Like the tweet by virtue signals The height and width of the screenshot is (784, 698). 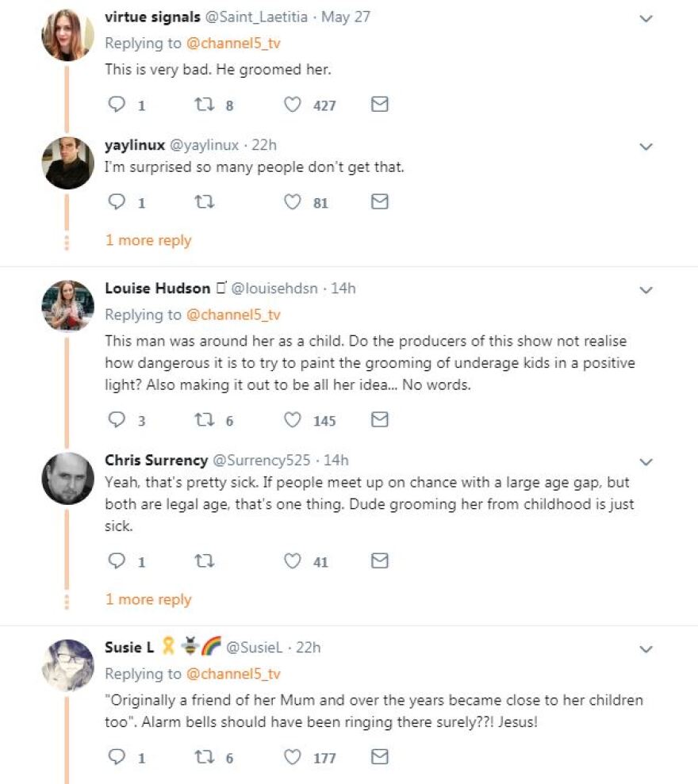pos(293,105)
